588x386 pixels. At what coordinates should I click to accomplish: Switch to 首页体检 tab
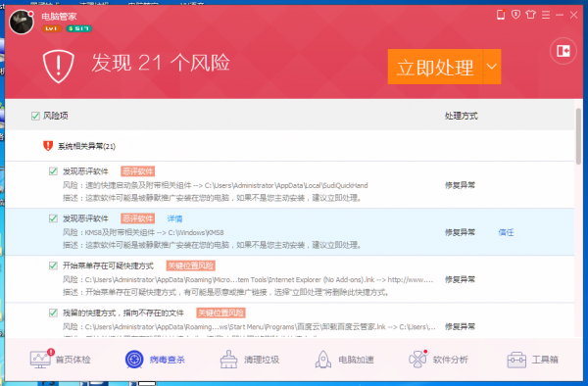pos(61,360)
